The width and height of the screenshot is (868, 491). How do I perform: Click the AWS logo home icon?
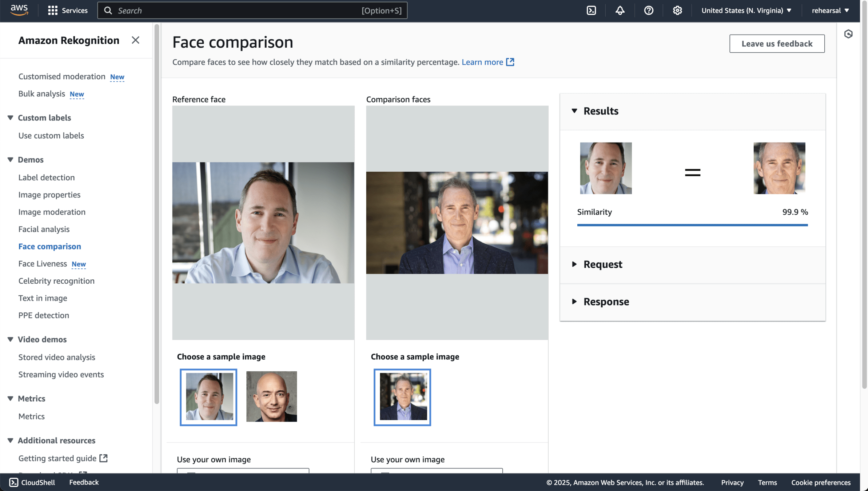(19, 10)
